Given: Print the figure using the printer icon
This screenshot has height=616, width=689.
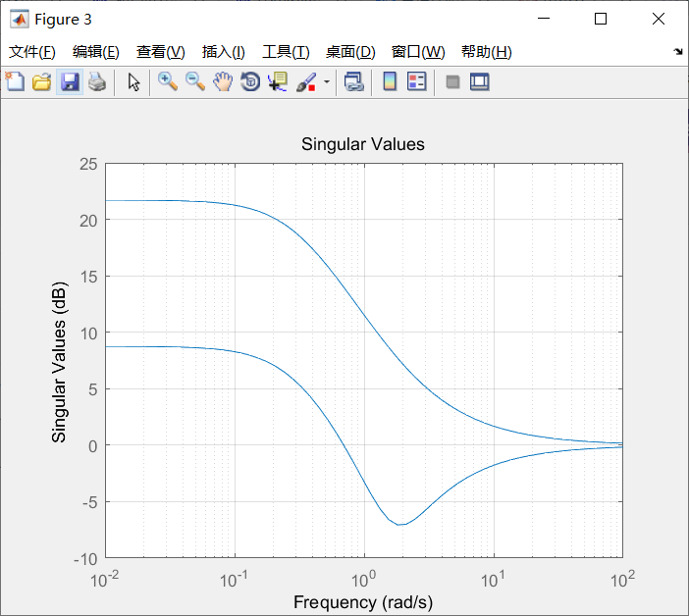Looking at the screenshot, I should pos(97,82).
